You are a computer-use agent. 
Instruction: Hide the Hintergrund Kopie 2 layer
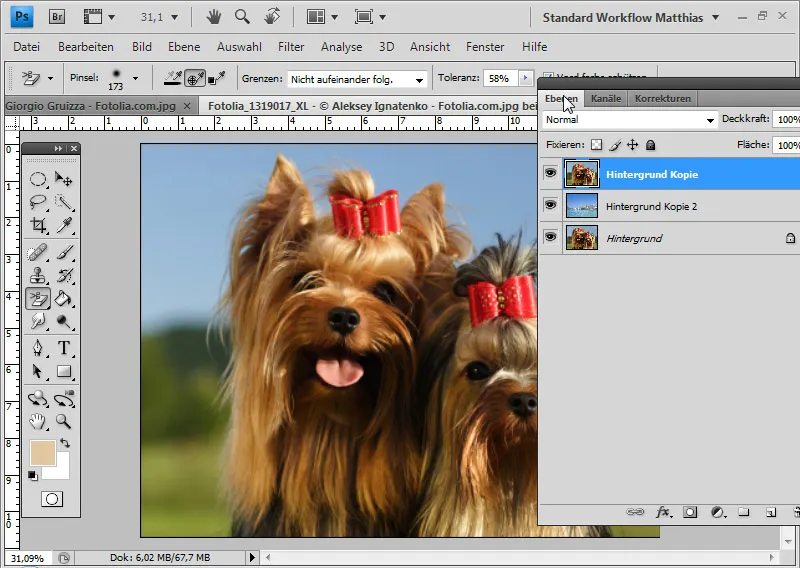(550, 206)
